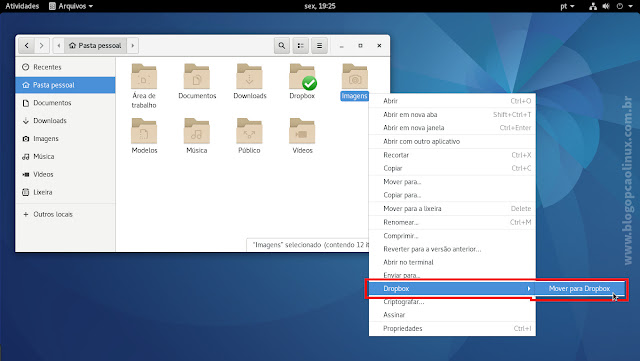Click the path bar right scroll arrow

coord(133,45)
